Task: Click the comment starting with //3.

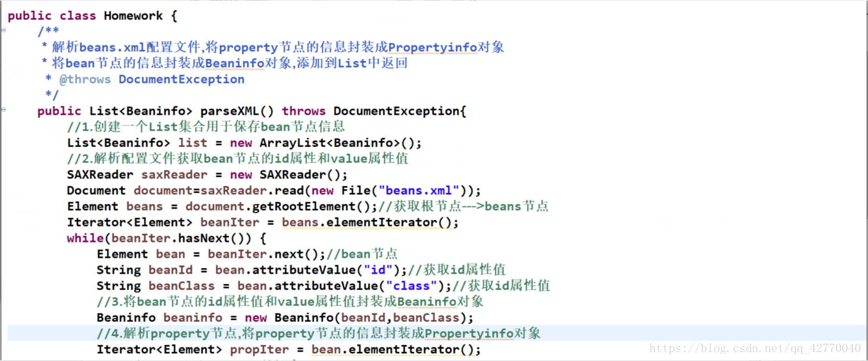Action: 290,301
